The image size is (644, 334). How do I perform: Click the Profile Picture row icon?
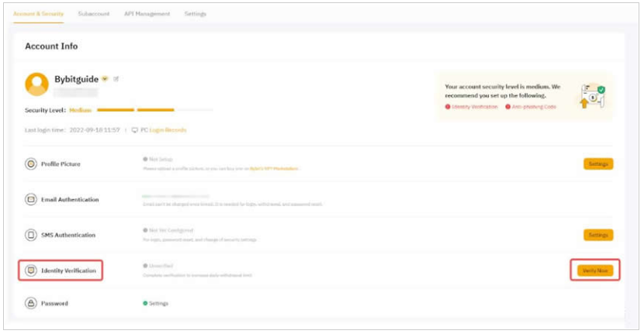pos(31,164)
